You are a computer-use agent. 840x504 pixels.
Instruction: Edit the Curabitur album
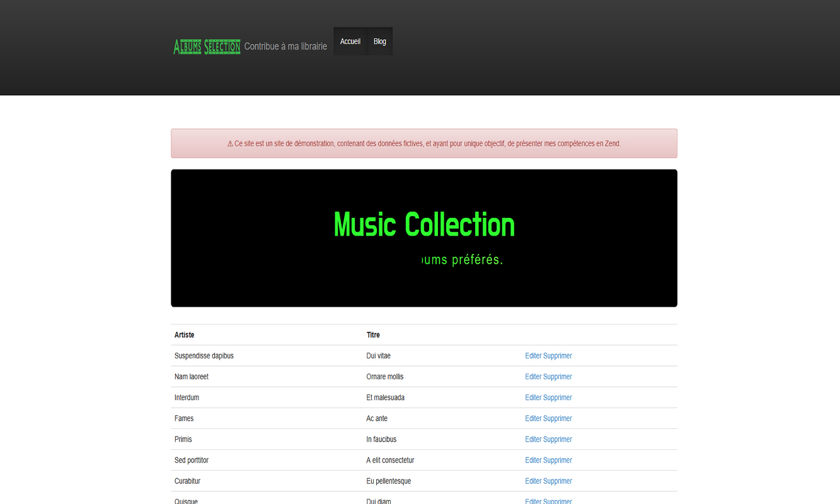[x=533, y=481]
